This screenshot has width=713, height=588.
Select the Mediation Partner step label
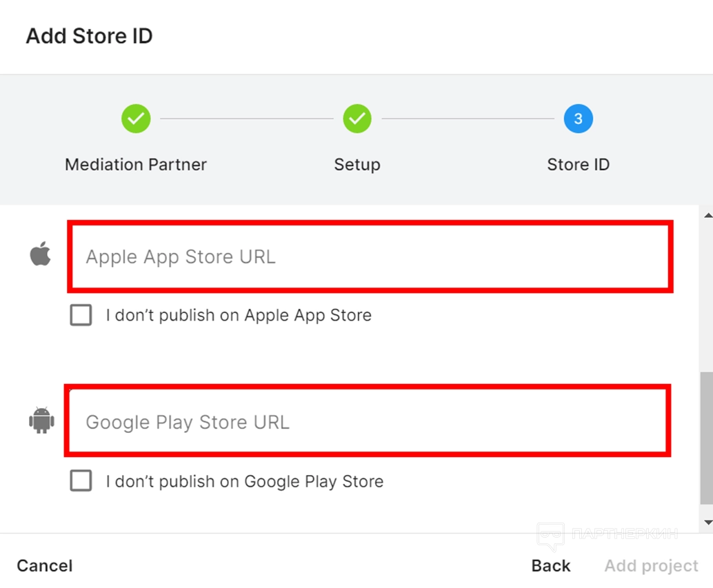point(136,165)
